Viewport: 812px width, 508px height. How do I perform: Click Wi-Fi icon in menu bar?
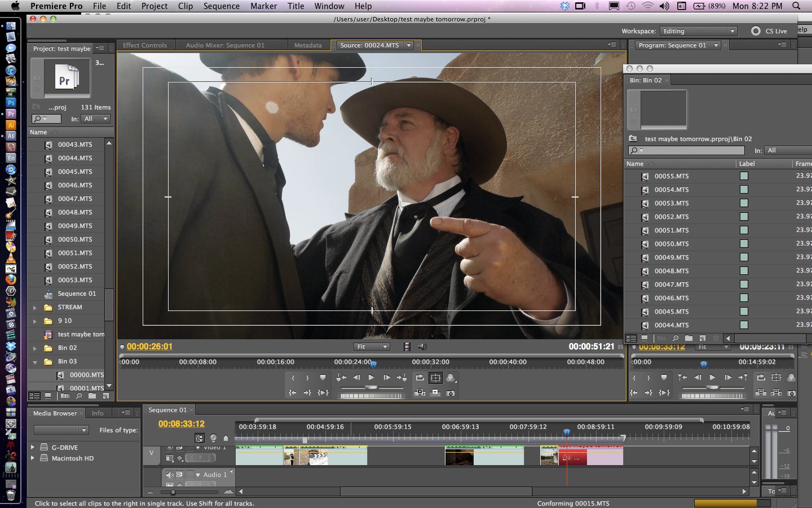[x=647, y=6]
